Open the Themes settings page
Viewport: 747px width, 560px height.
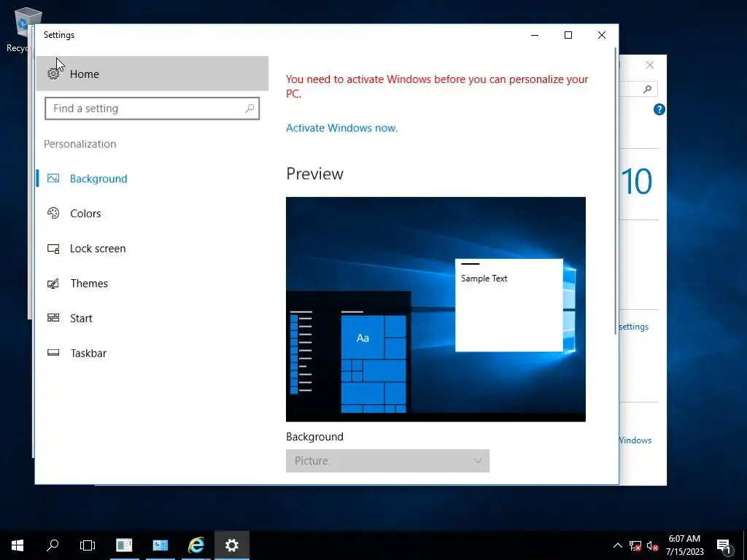(x=152, y=284)
